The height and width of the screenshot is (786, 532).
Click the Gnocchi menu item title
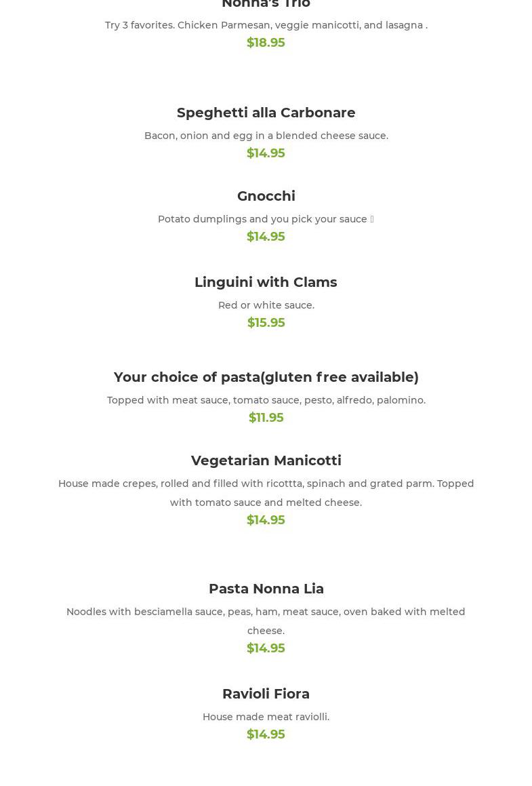266,196
